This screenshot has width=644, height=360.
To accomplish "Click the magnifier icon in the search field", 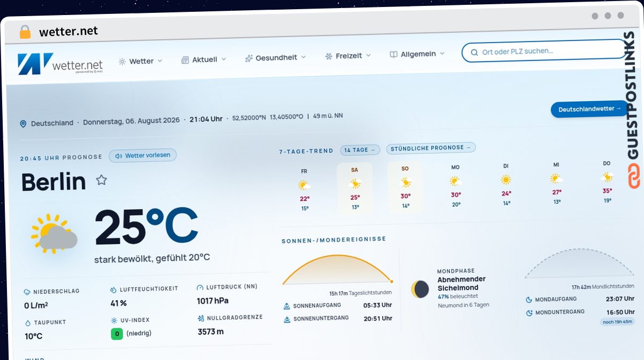I will point(474,52).
